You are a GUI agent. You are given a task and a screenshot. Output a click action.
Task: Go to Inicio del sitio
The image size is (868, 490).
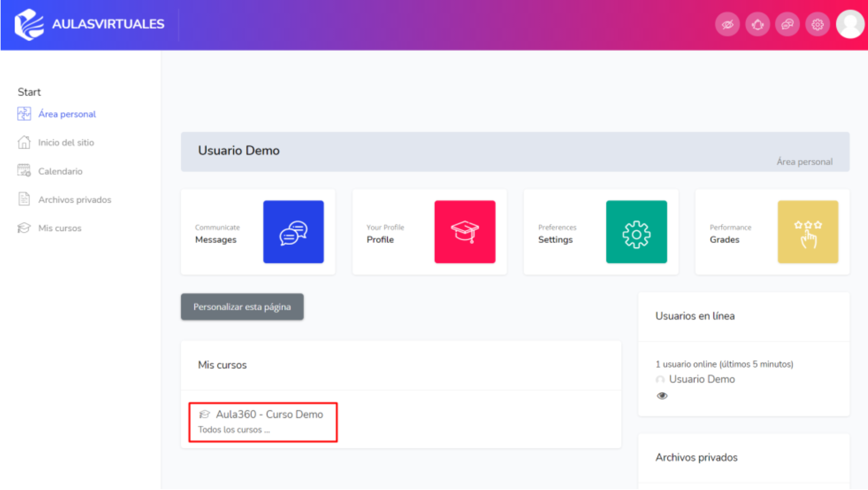tap(66, 142)
